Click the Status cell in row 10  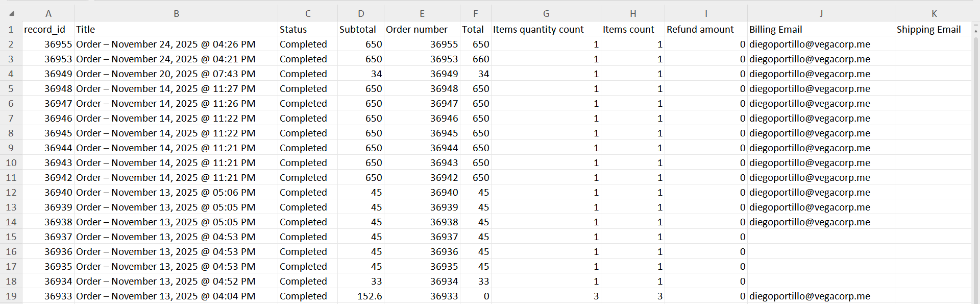coord(308,163)
